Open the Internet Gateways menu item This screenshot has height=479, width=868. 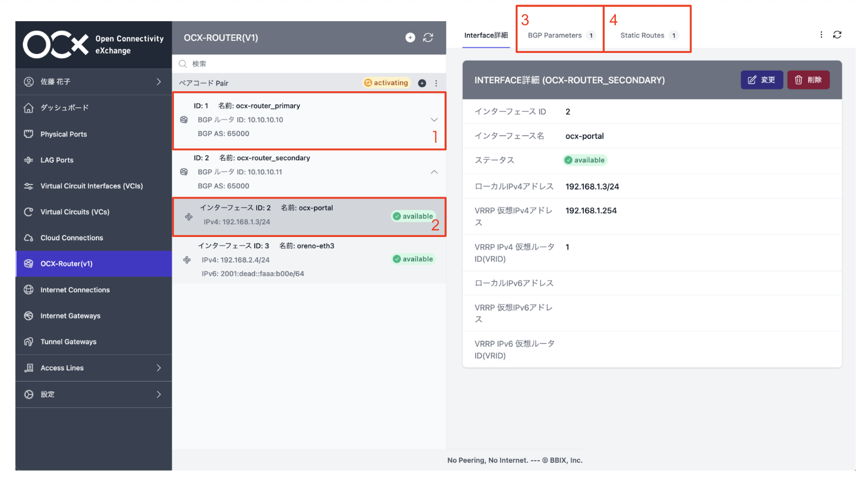pos(94,316)
